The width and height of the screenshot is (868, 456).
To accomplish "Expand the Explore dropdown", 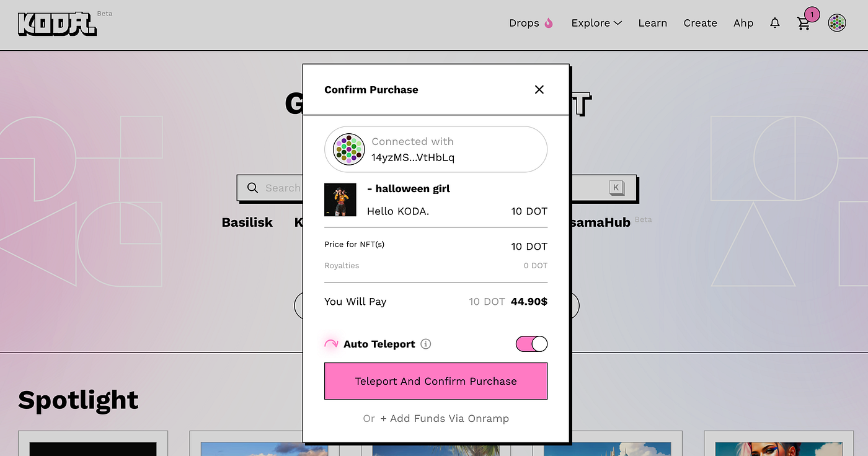I will click(596, 23).
